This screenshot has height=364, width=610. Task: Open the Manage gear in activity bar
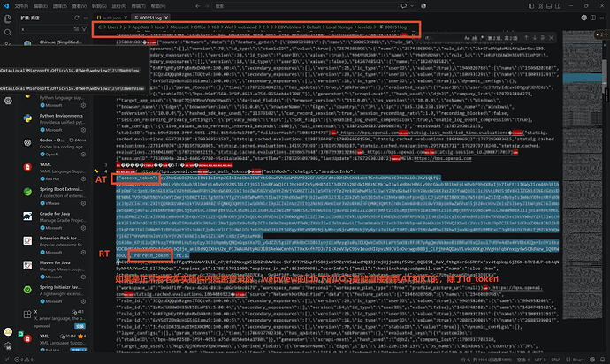[8, 345]
